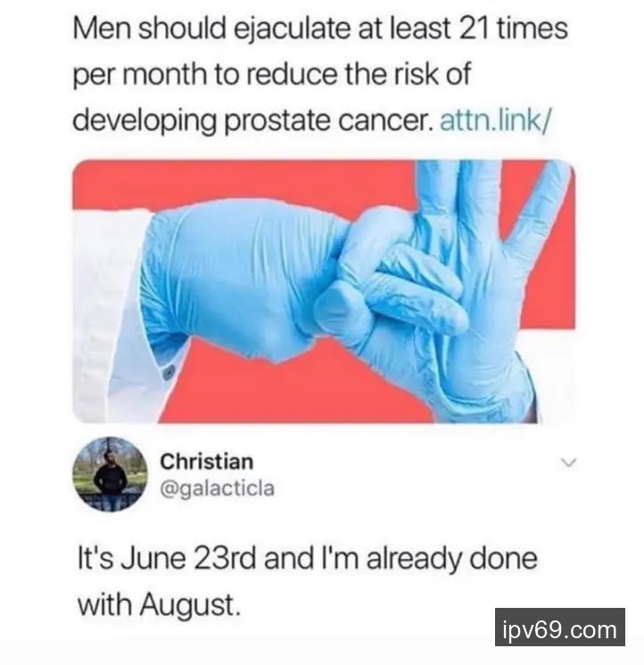The height and width of the screenshot is (665, 644).
Task: Click "per month to reduce the risk of" line
Action: coord(271,75)
